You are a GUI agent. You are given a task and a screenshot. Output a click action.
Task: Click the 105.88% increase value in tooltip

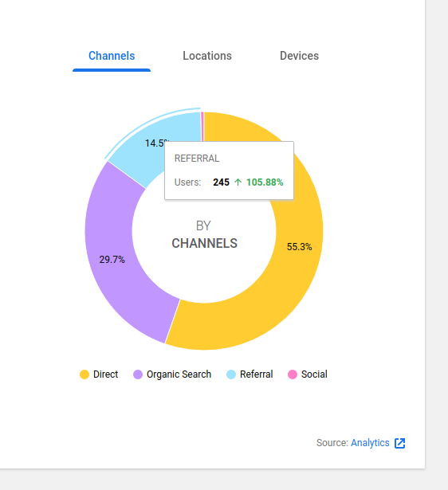coord(265,182)
